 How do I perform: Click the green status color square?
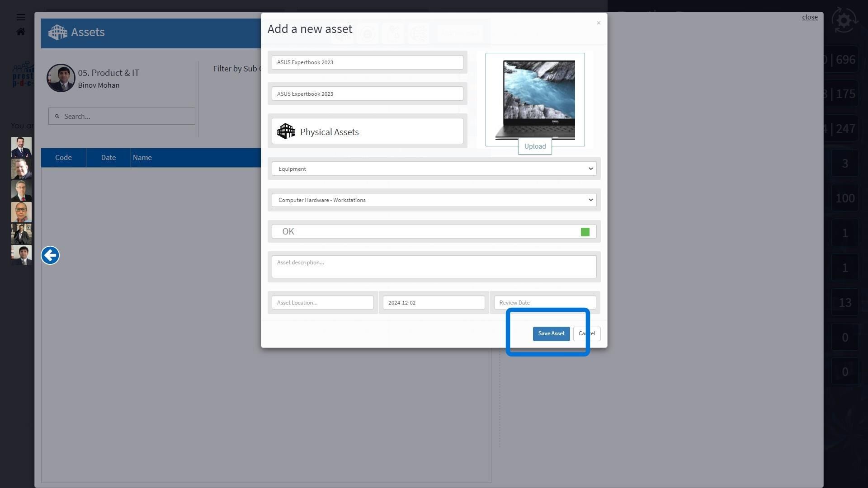click(x=585, y=232)
